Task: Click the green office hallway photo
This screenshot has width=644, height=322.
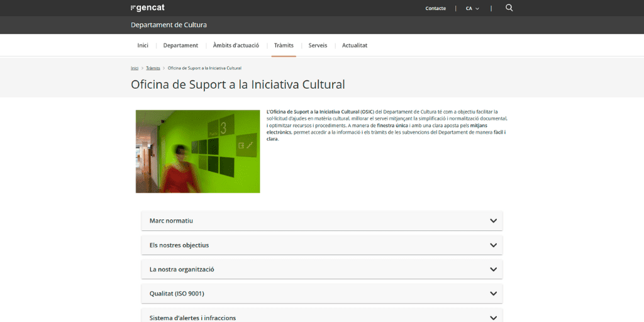Action: tap(197, 151)
